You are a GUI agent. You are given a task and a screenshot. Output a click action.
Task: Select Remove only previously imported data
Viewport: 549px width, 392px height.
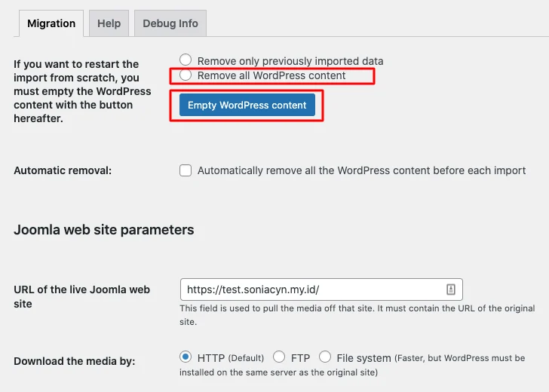186,60
